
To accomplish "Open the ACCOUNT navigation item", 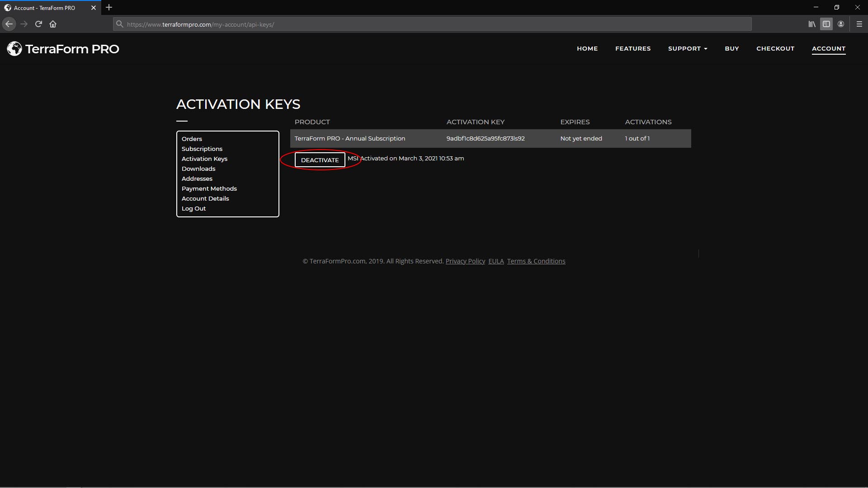I will [829, 48].
